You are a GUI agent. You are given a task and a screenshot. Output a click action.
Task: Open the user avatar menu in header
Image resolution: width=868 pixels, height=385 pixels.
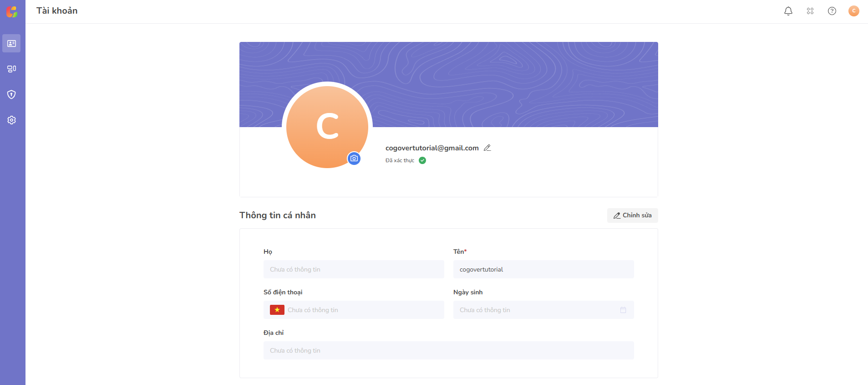(854, 11)
